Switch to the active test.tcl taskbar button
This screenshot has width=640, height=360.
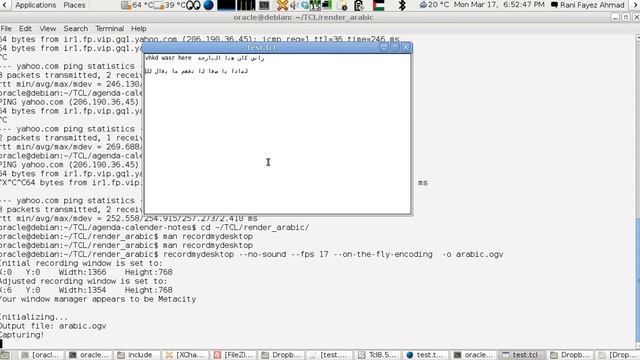[521, 355]
